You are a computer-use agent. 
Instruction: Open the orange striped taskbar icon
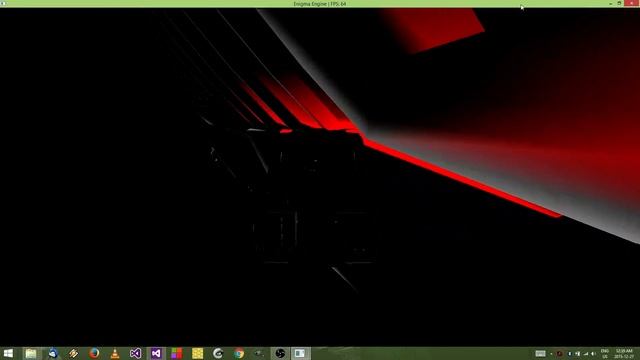point(73,353)
